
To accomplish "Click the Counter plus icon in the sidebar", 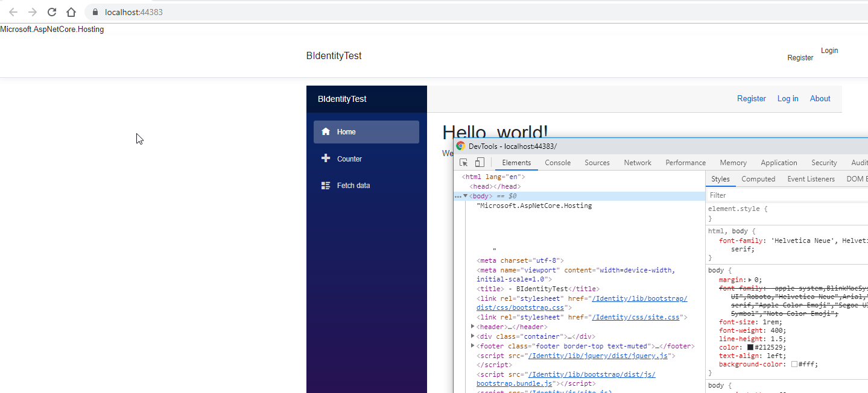I will (x=326, y=159).
